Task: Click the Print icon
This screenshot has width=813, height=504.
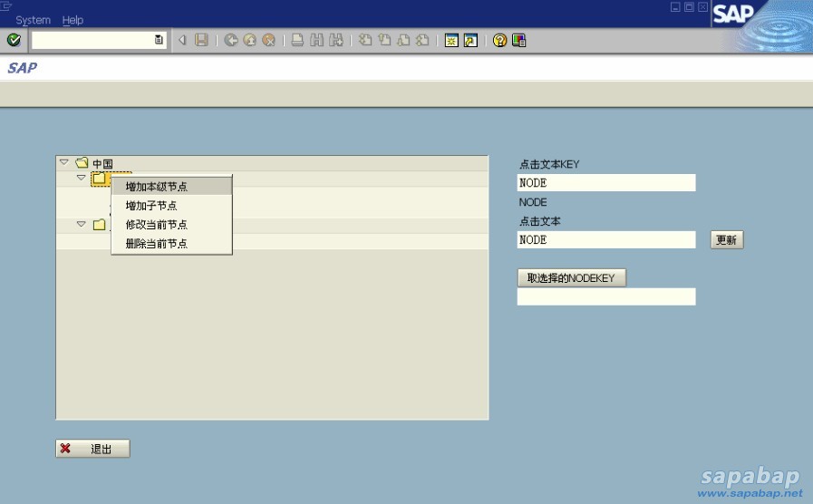Action: pyautogui.click(x=297, y=40)
